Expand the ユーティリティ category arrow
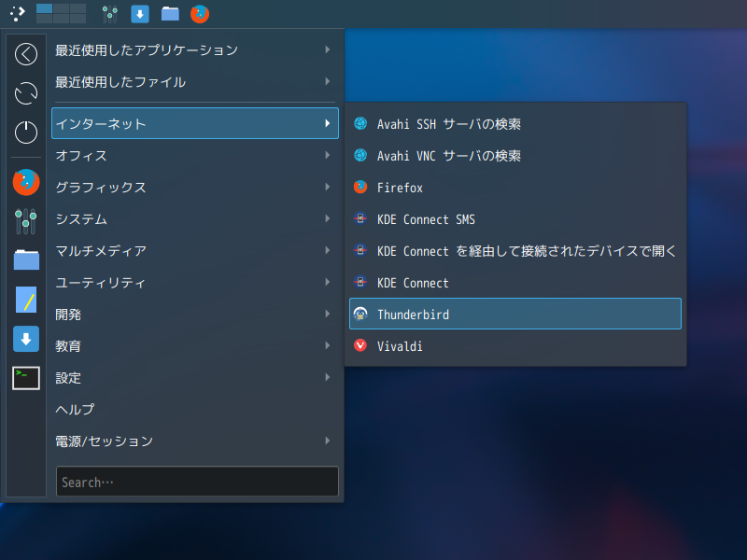The height and width of the screenshot is (560, 747). pos(328,282)
